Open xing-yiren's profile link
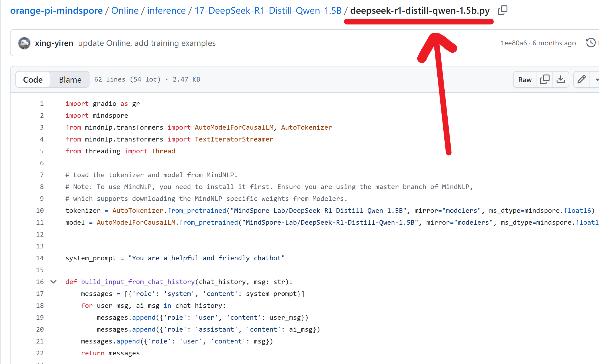 click(54, 43)
